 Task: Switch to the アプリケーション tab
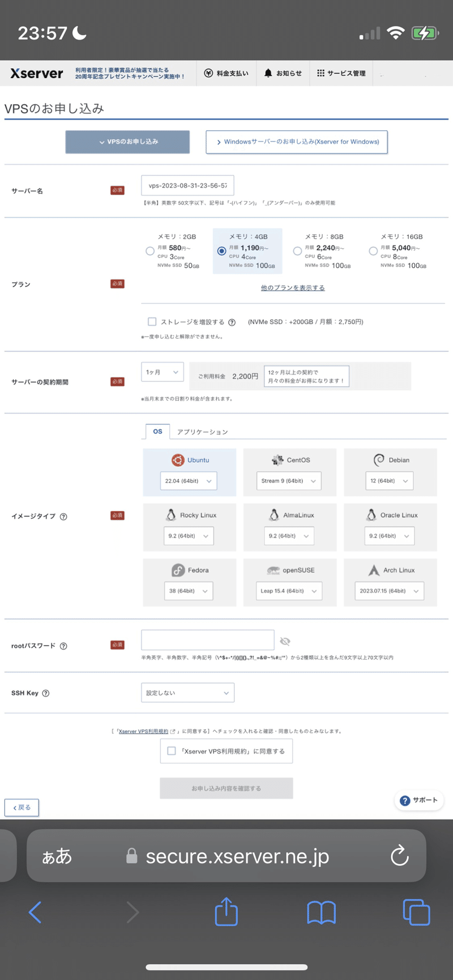203,432
